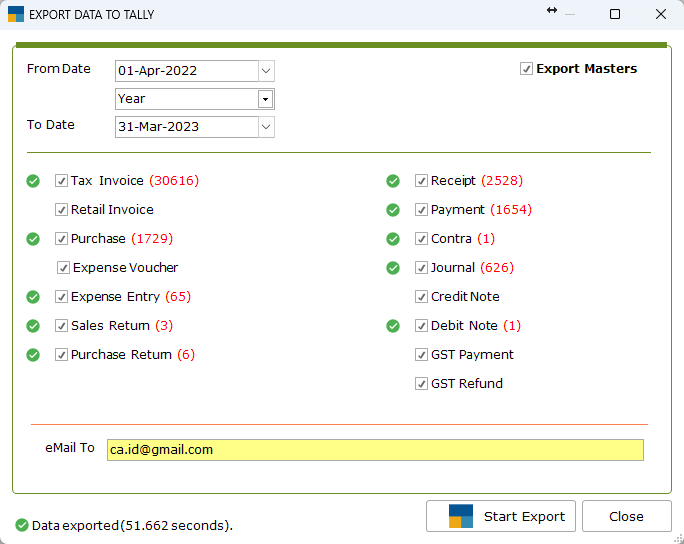
Task: Click the Close button
Action: coord(626,516)
